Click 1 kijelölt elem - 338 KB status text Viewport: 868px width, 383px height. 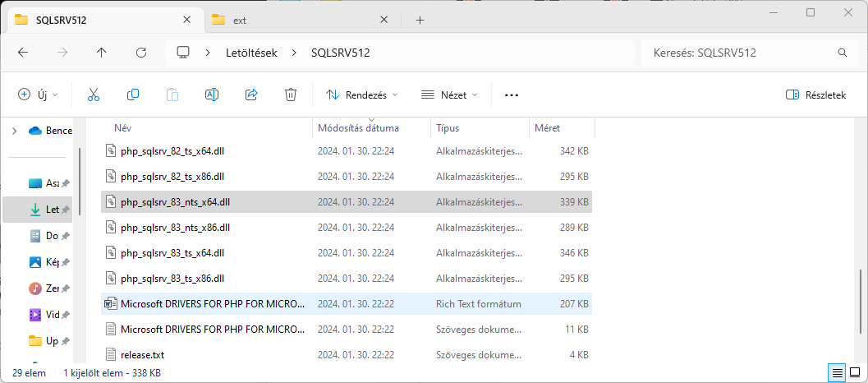click(x=113, y=373)
